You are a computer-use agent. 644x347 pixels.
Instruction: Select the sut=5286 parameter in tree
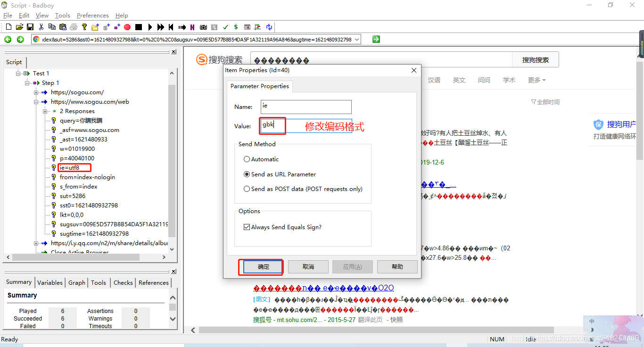click(x=73, y=196)
